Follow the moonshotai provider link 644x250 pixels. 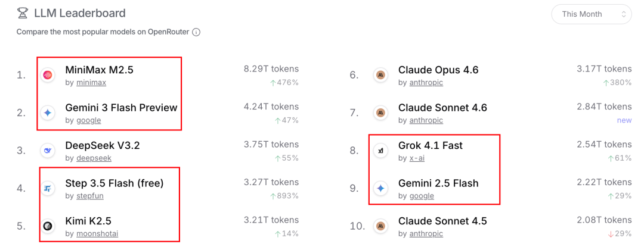click(x=97, y=234)
